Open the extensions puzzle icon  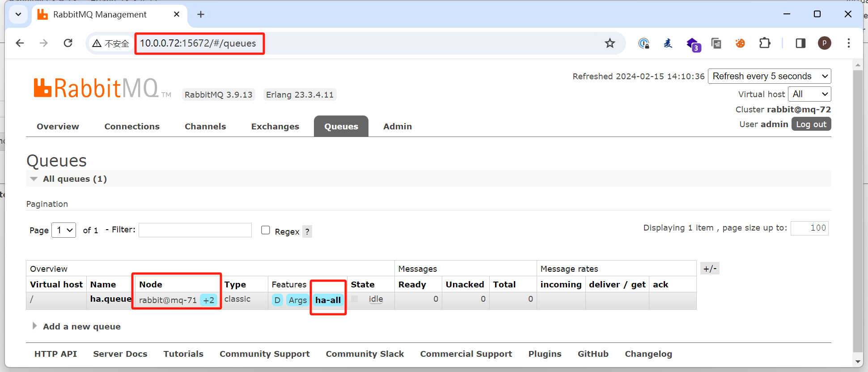(765, 43)
